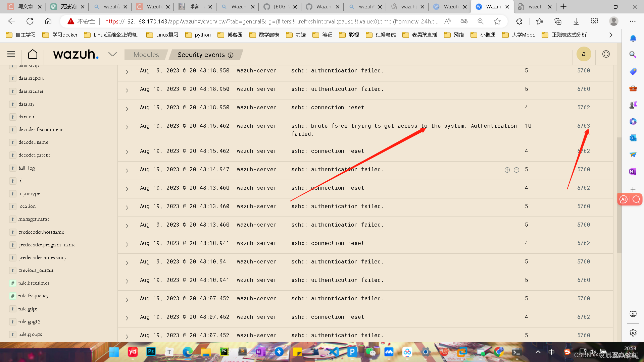
Task: Open the browser settings and more menu
Action: (633, 21)
